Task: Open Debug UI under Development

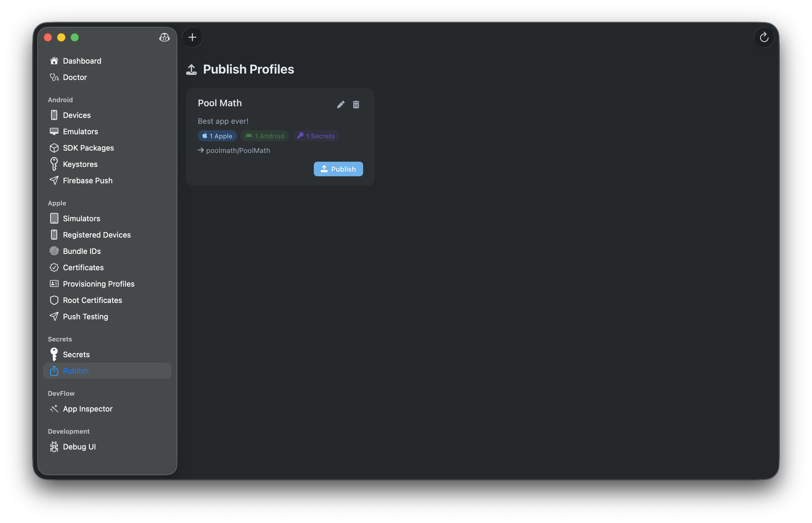Action: [x=79, y=447]
